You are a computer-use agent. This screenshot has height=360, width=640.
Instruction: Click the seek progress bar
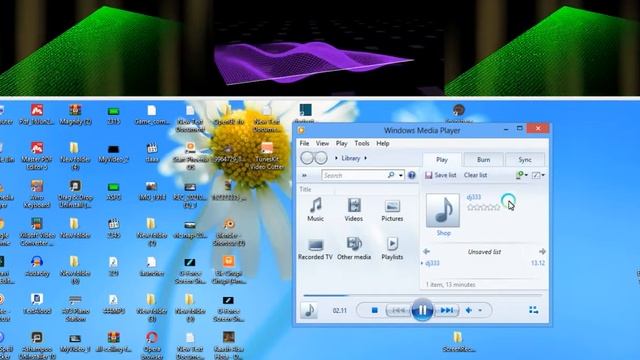point(423,295)
